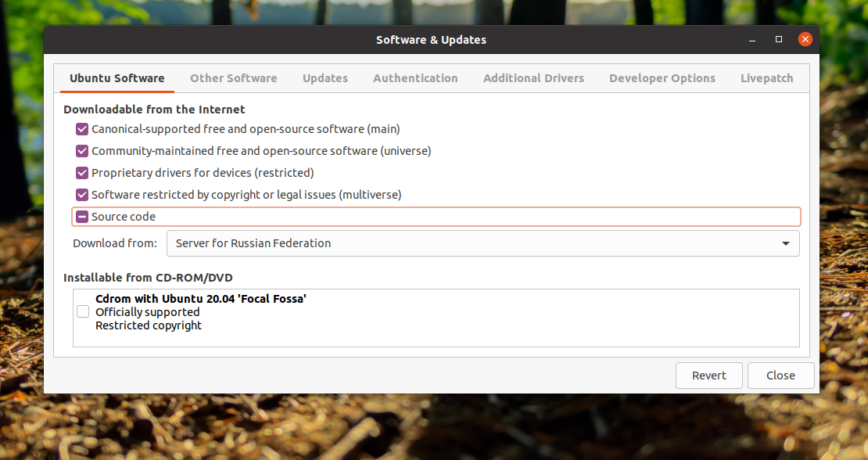Enable the Source code checkbox
This screenshot has height=460, width=868.
point(82,217)
